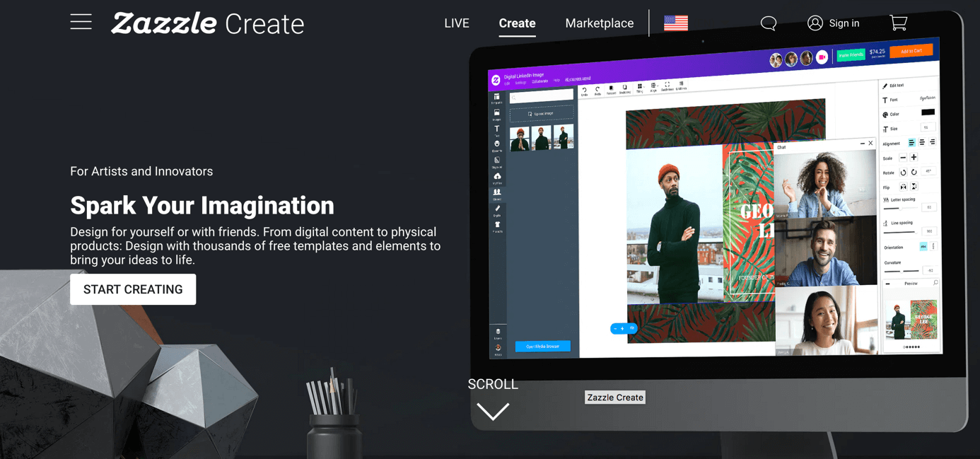This screenshot has height=459, width=980.
Task: Click Add to Cart in the monitor mockup
Action: (x=911, y=51)
